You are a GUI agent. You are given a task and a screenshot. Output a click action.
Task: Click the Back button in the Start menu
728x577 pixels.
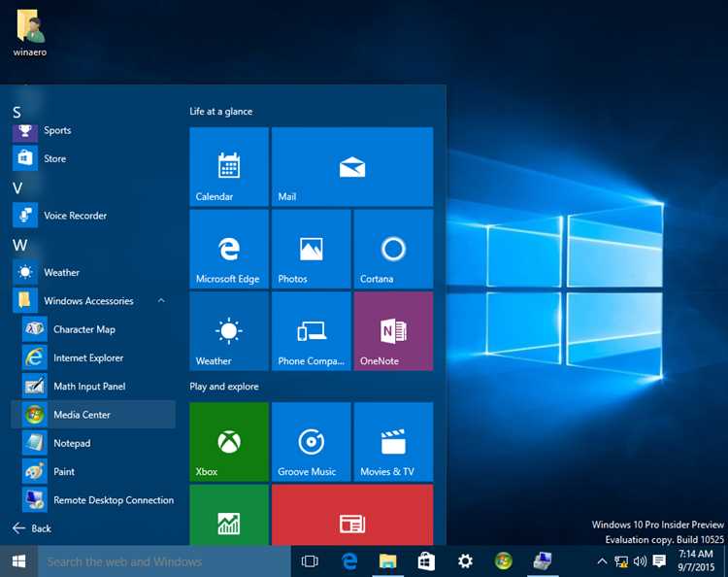[x=32, y=528]
